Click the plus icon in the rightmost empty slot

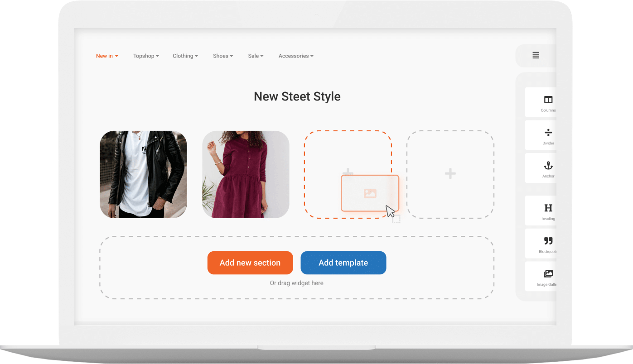pos(450,173)
